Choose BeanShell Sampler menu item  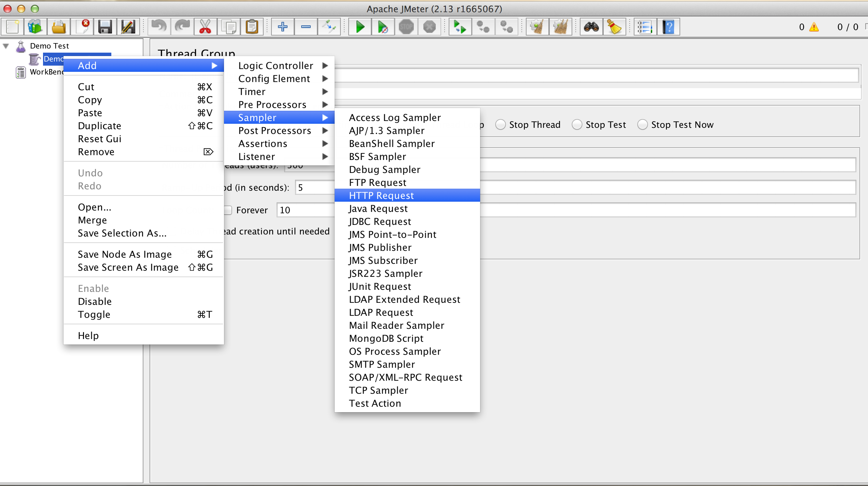coord(407,144)
